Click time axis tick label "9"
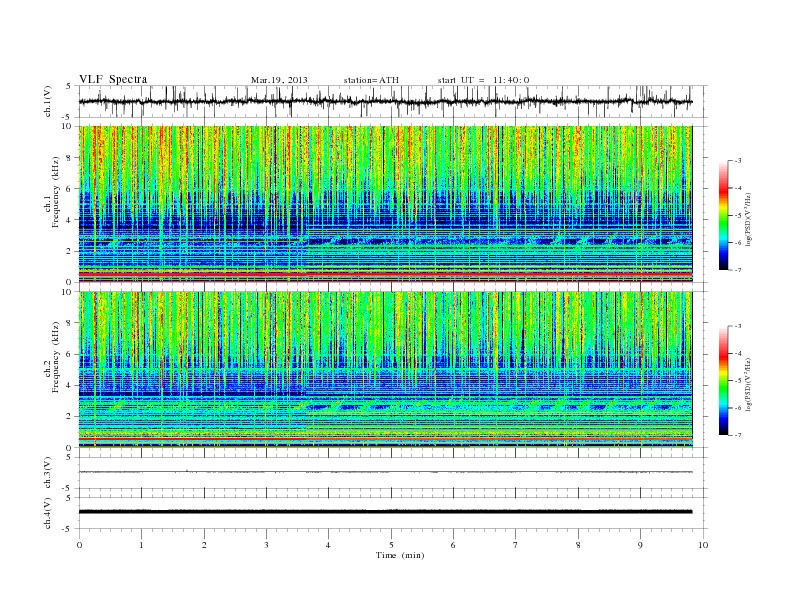The width and height of the screenshot is (792, 612). [640, 545]
